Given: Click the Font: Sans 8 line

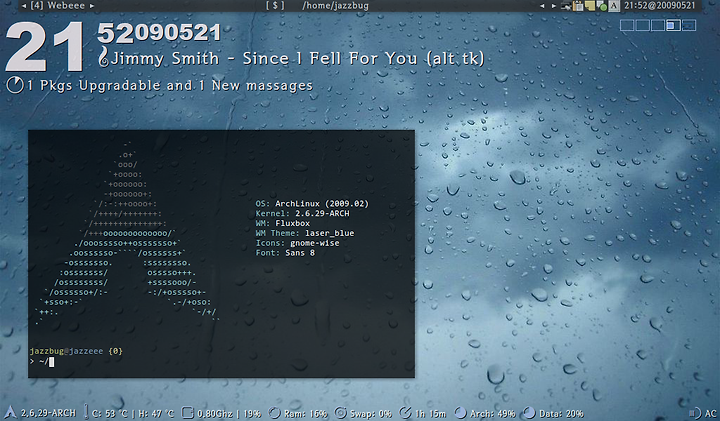Looking at the screenshot, I should (285, 253).
